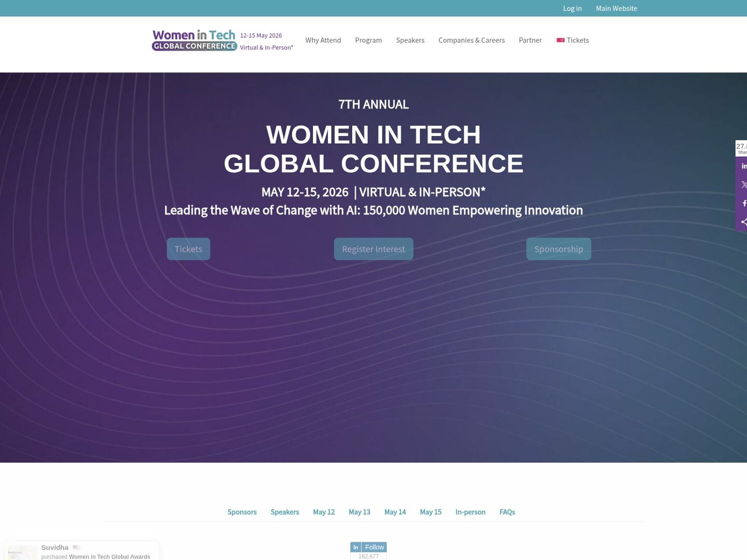Select the May 12 tab
Viewport: 747px width, 560px height.
point(324,512)
